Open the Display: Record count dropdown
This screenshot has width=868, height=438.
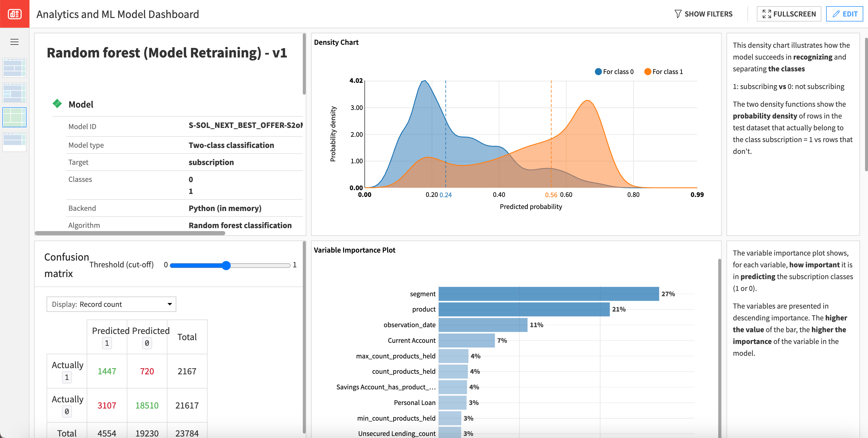[x=111, y=304]
